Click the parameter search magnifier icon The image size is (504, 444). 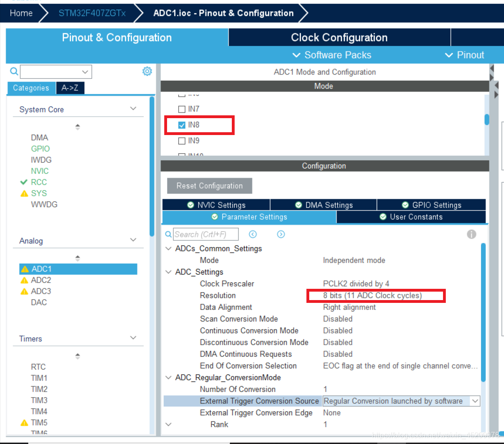[168, 234]
